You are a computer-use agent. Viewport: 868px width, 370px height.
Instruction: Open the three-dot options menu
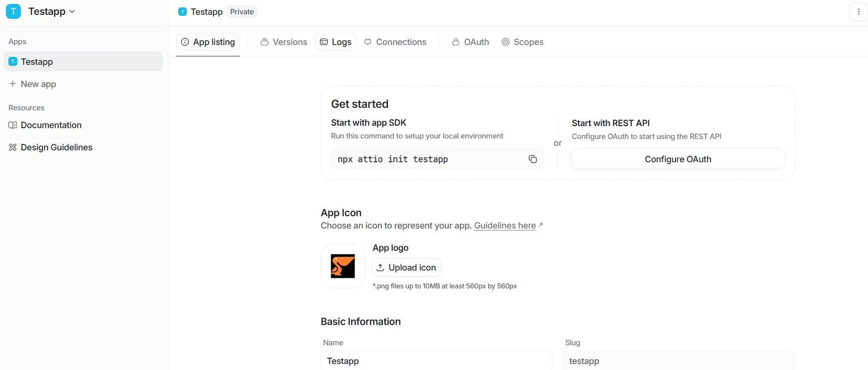point(859,12)
